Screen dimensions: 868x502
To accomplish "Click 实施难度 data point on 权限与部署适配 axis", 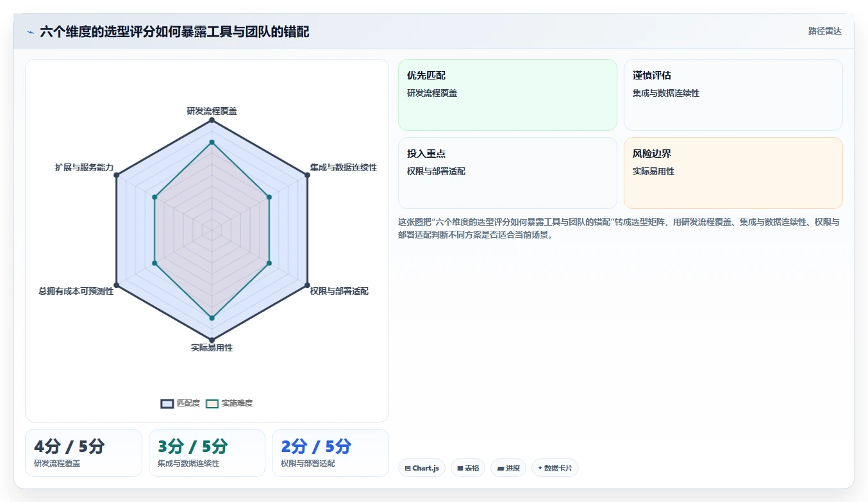I will pos(269,263).
